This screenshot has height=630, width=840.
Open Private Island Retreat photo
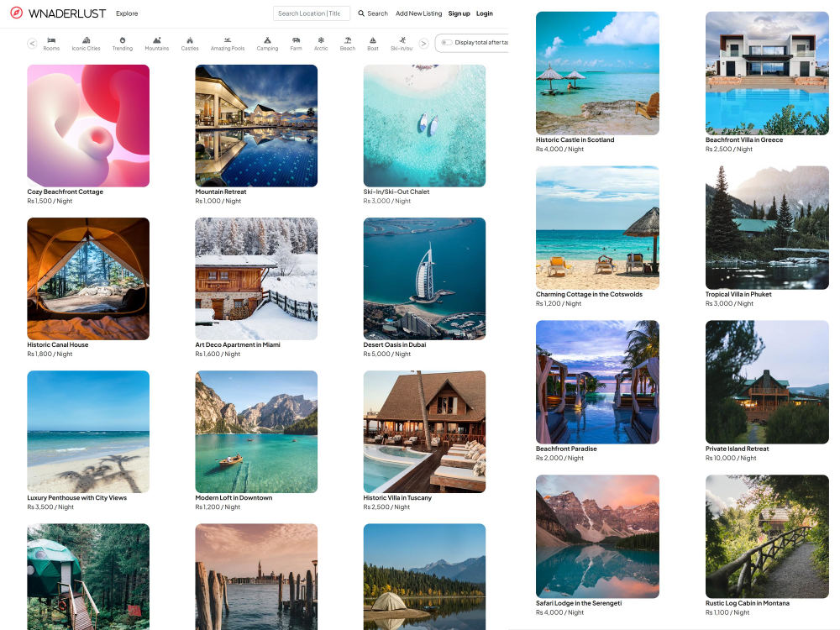pyautogui.click(x=767, y=382)
